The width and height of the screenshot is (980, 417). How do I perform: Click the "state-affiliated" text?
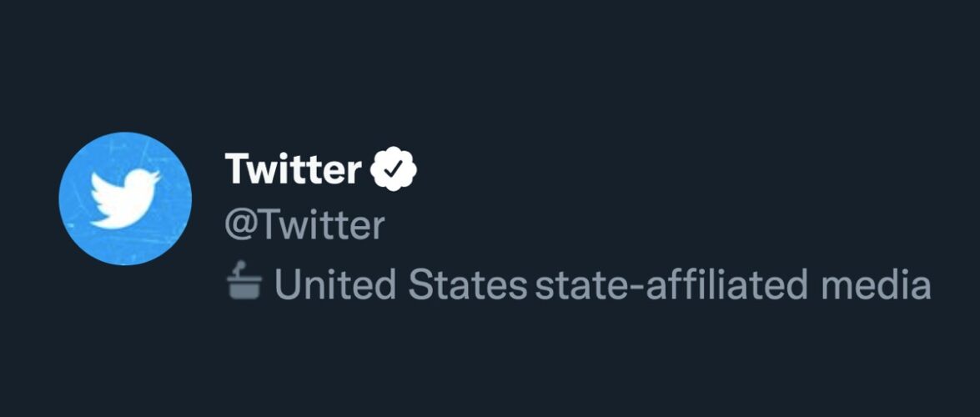click(671, 285)
